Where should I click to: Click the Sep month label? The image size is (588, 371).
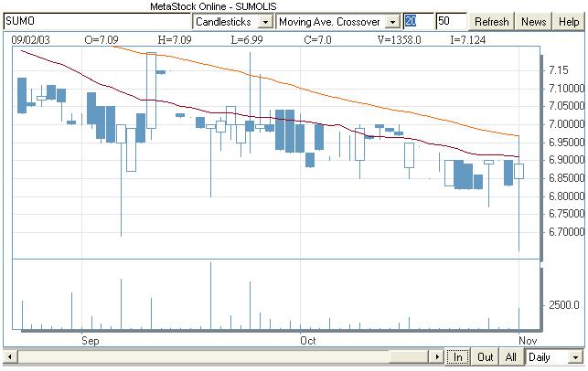pos(90,341)
